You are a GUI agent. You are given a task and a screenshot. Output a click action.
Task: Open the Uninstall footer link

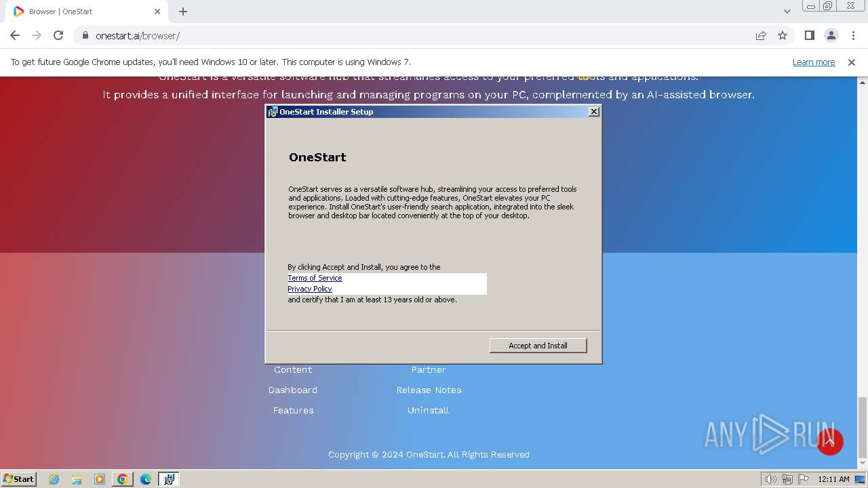(x=429, y=411)
